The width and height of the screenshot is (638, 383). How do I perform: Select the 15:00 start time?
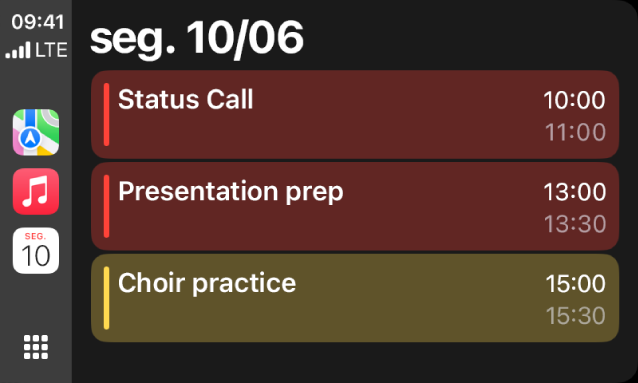575,284
